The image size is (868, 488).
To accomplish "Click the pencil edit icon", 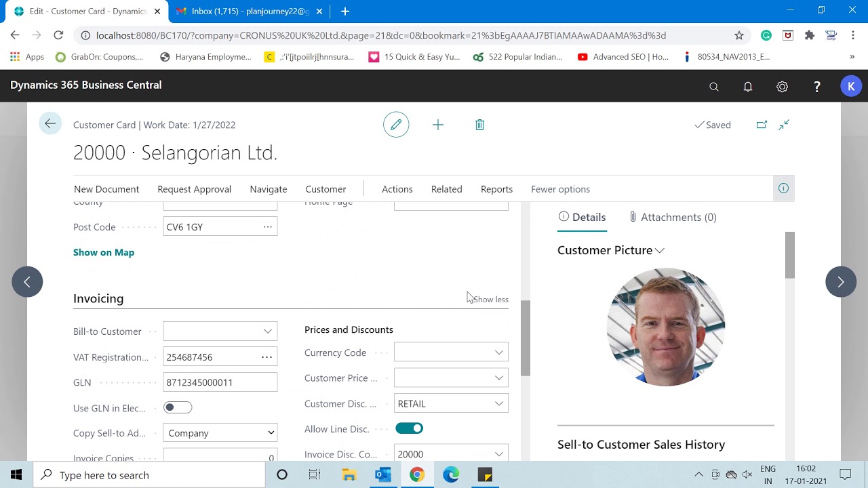I will (x=396, y=125).
